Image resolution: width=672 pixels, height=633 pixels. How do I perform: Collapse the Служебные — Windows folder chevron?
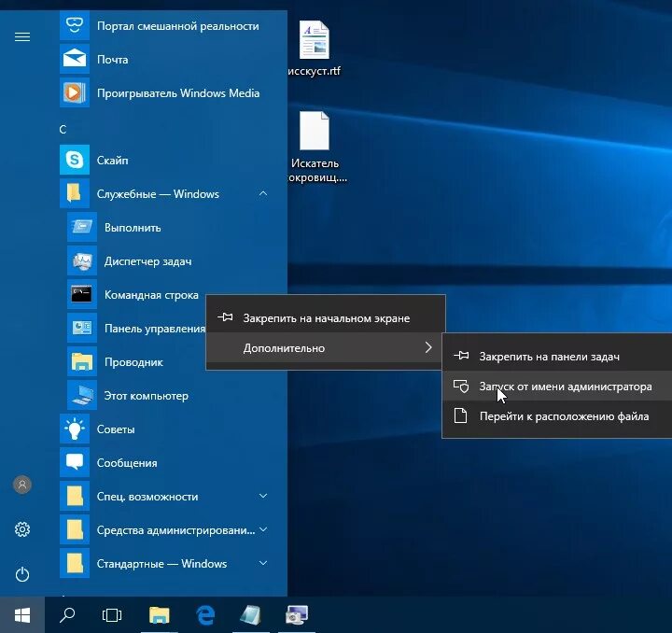coord(263,193)
